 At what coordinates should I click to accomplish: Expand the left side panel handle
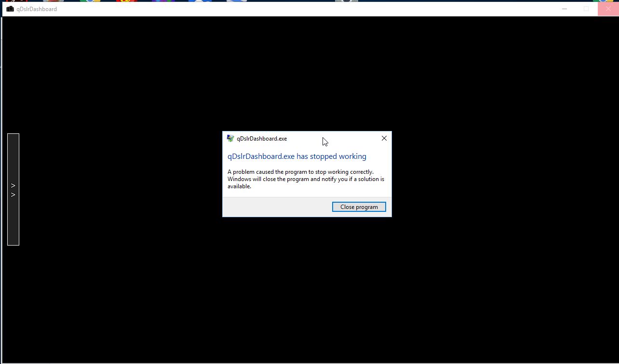click(x=13, y=189)
